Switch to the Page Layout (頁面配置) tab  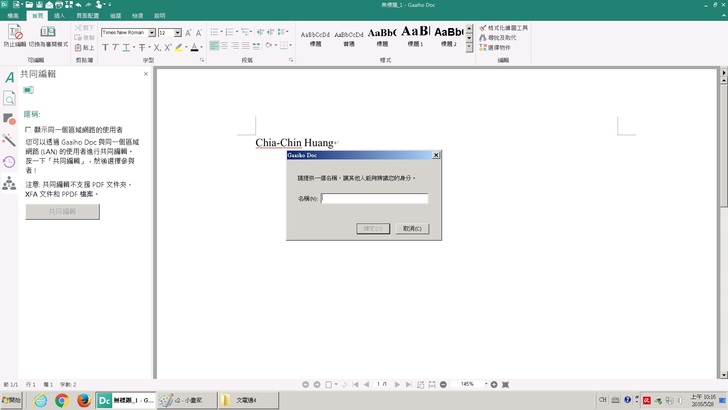[88, 16]
